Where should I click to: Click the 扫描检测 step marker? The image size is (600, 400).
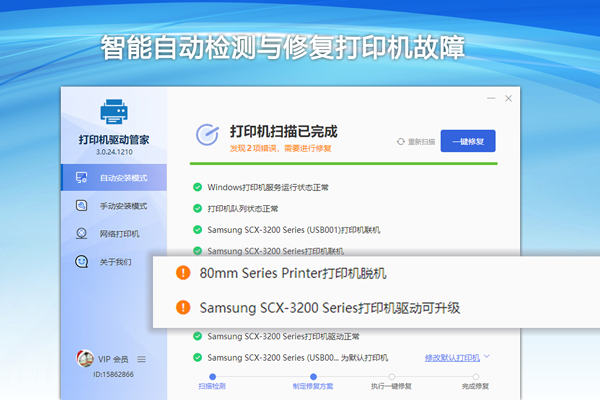click(x=212, y=377)
